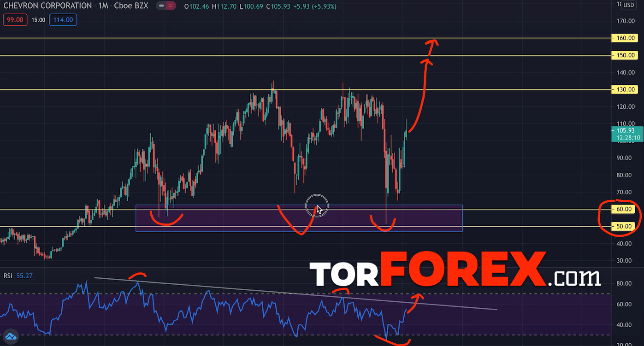Click 170.00 on the price axis

[x=626, y=21]
